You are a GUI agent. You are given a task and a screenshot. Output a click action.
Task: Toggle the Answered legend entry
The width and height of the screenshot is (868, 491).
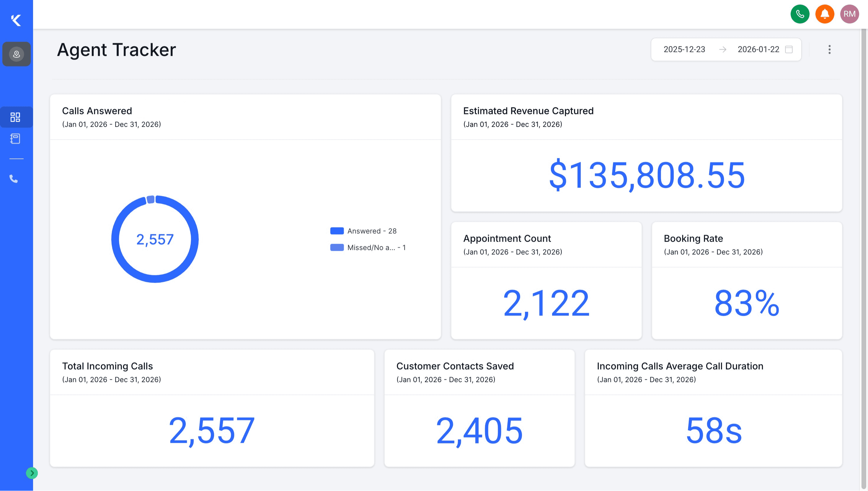372,231
